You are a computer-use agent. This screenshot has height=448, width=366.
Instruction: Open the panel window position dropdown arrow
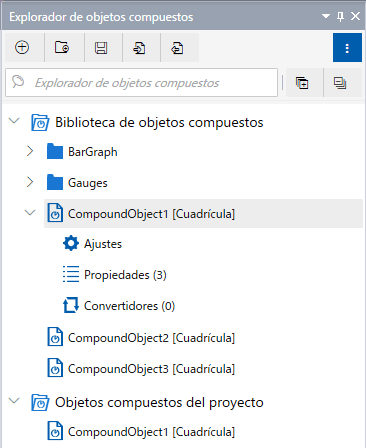pyautogui.click(x=326, y=16)
